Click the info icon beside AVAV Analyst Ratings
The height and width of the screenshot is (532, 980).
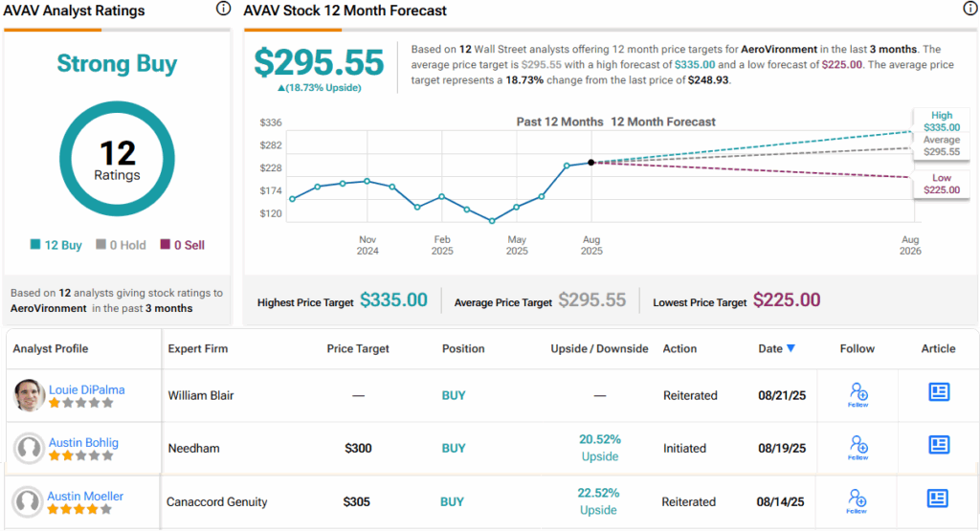point(223,10)
